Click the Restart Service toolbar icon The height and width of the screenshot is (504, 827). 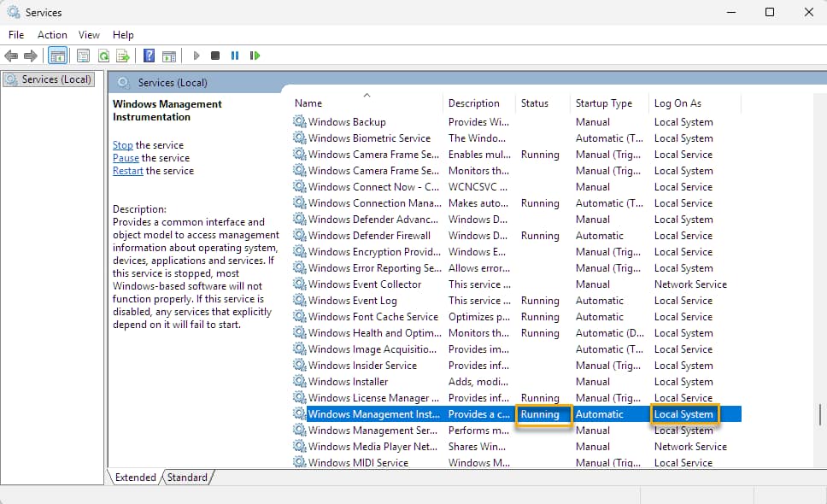click(x=255, y=56)
